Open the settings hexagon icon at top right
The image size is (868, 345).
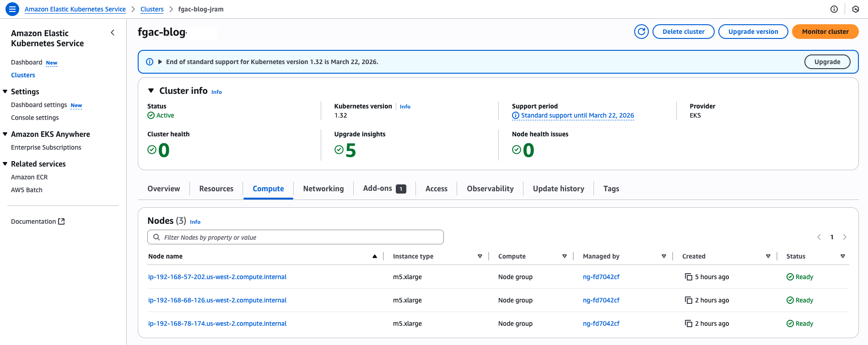pos(855,9)
